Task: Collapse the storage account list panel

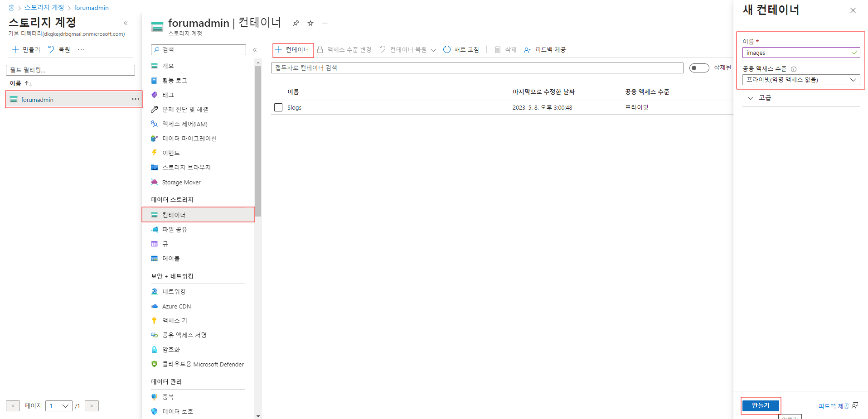Action: 126,23
